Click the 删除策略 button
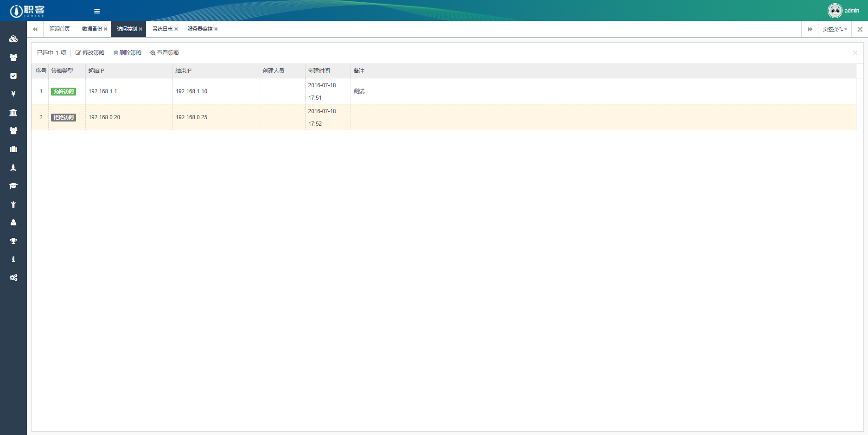Image resolution: width=868 pixels, height=435 pixels. (x=127, y=53)
